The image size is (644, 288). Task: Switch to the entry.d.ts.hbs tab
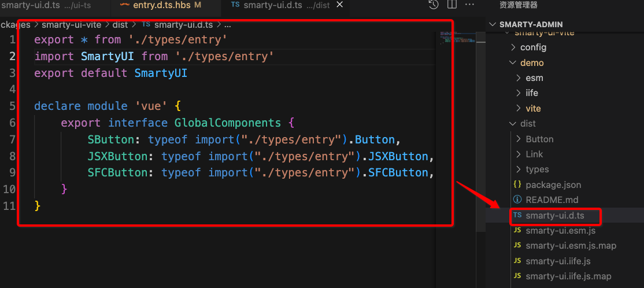point(161,5)
